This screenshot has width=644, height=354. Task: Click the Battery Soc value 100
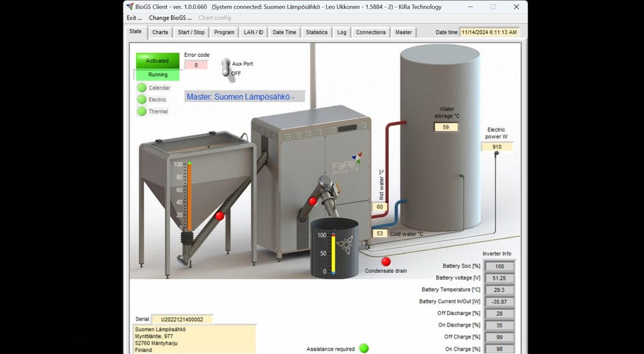499,266
